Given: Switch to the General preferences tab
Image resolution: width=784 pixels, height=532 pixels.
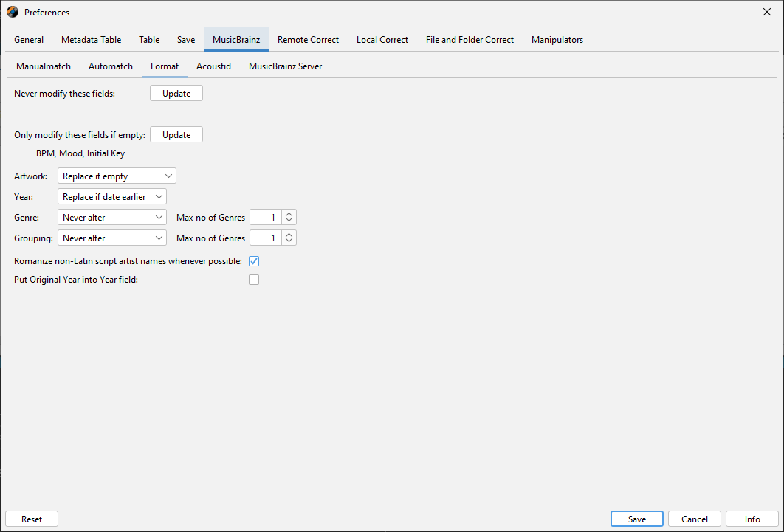Looking at the screenshot, I should pyautogui.click(x=29, y=40).
